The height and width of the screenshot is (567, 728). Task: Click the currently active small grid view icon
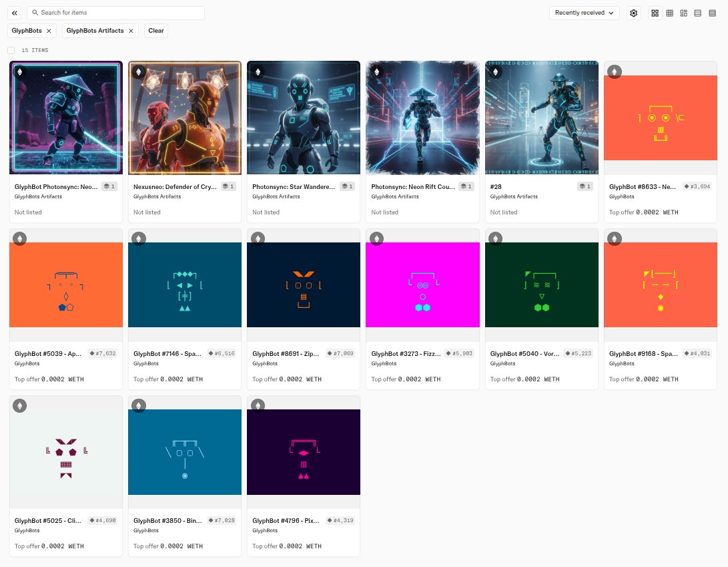pos(655,13)
